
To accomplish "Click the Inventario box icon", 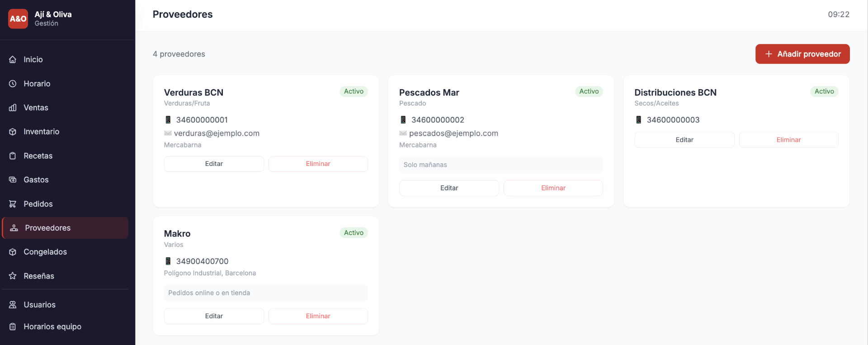I will point(13,132).
